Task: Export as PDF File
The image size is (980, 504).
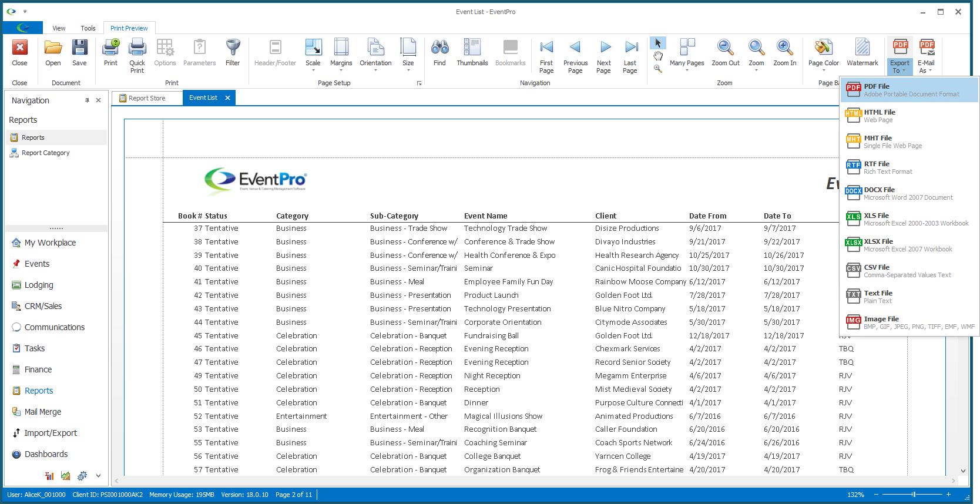Action: click(x=909, y=90)
